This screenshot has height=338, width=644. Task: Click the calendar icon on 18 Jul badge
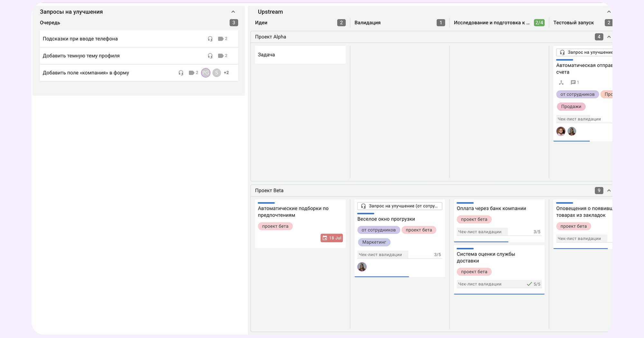325,238
